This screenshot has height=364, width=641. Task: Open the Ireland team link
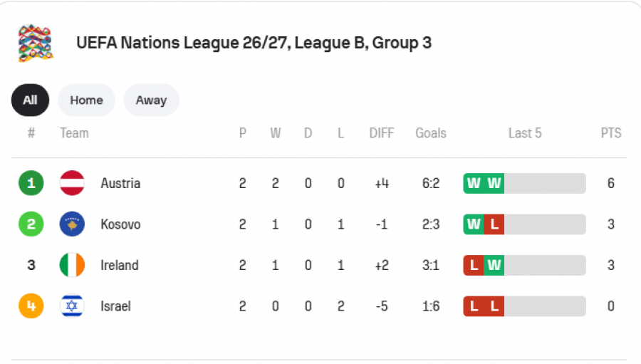pos(120,265)
